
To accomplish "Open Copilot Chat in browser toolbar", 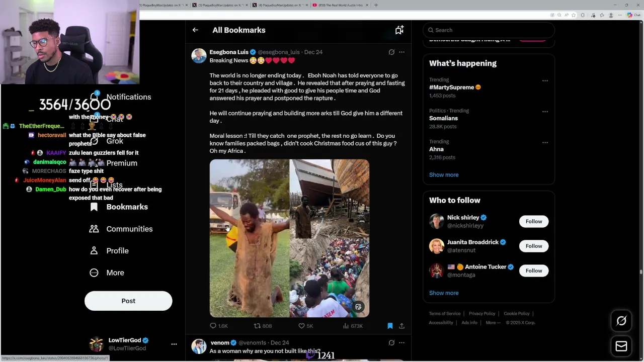I will click(x=633, y=15).
